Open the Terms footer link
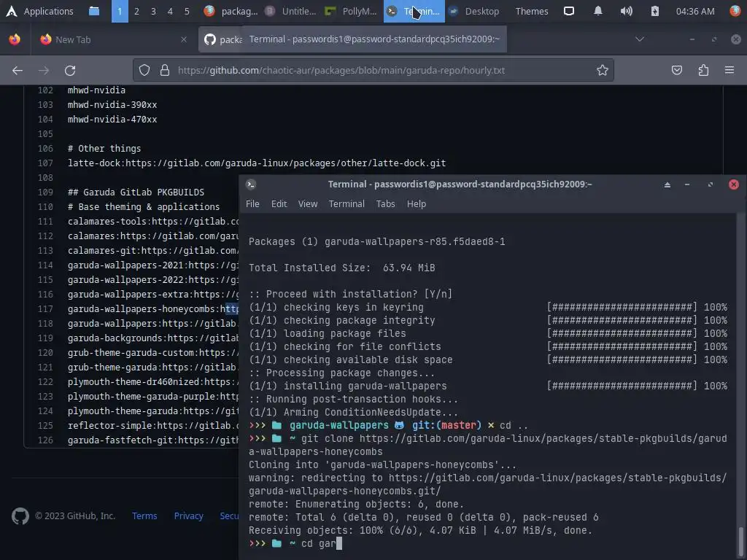The image size is (747, 560). coord(144,516)
